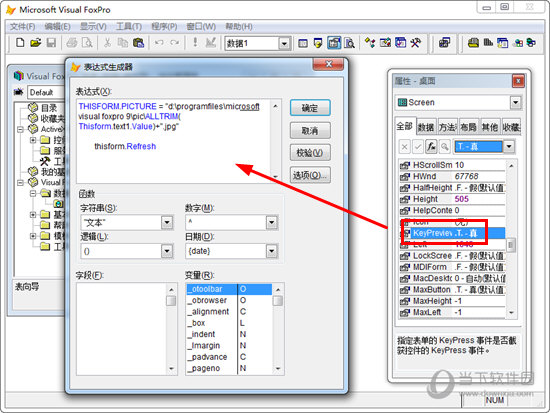Open the Screen object dropdown in Properties
The width and height of the screenshot is (550, 413).
[x=515, y=102]
